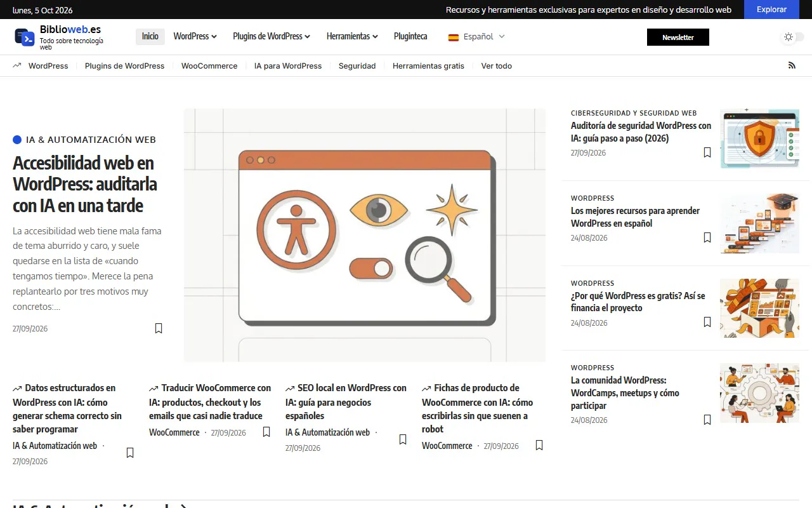Open Herramientas gratis in secondary nav
Image resolution: width=812 pixels, height=508 pixels.
tap(428, 65)
